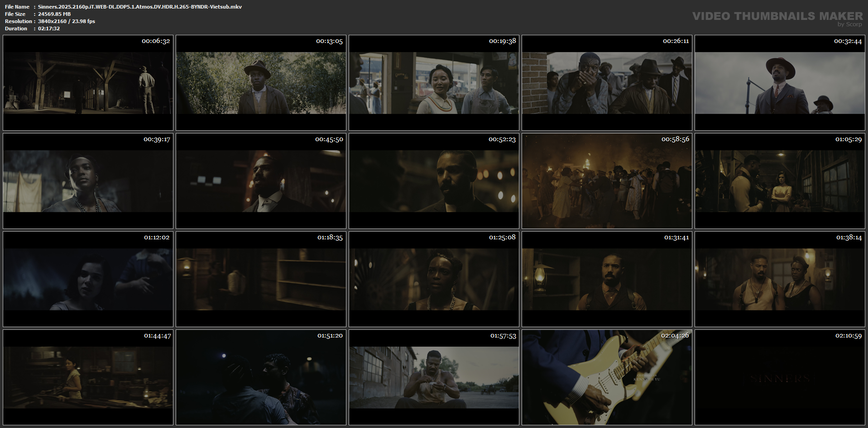Open the dance crowd thumbnail at 00:58:56
This screenshot has width=868, height=428.
tap(607, 181)
